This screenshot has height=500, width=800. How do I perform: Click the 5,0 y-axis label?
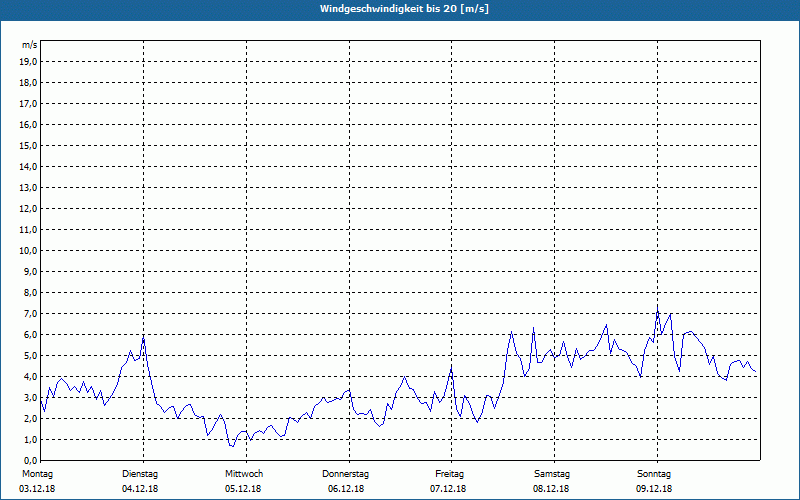[31, 356]
